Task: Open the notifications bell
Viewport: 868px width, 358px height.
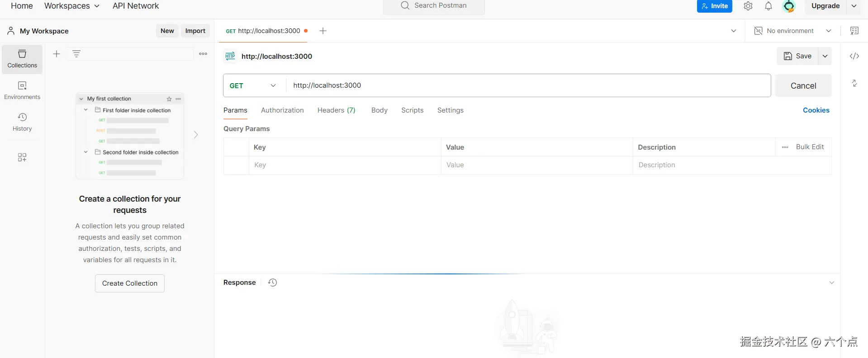Action: 768,6
